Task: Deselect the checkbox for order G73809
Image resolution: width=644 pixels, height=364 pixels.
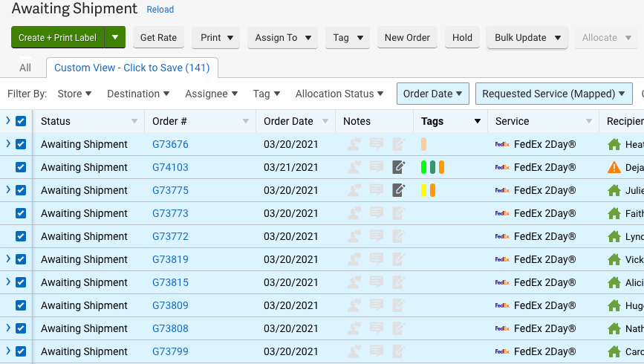Action: pos(21,306)
